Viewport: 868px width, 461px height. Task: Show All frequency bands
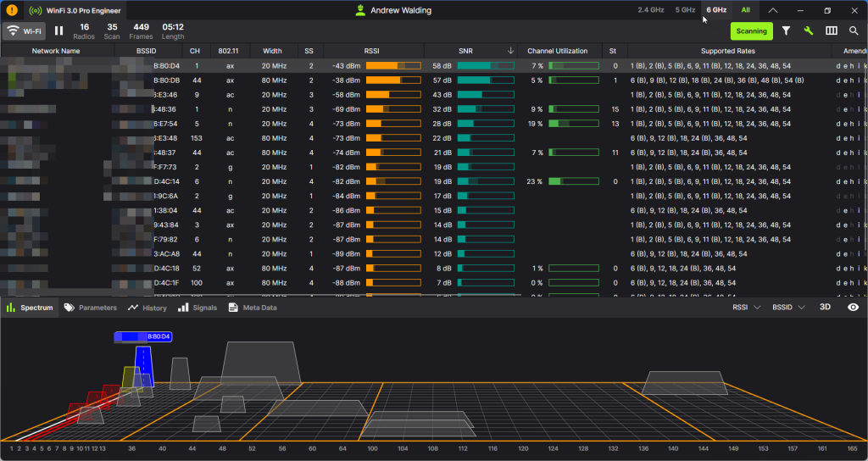click(745, 10)
